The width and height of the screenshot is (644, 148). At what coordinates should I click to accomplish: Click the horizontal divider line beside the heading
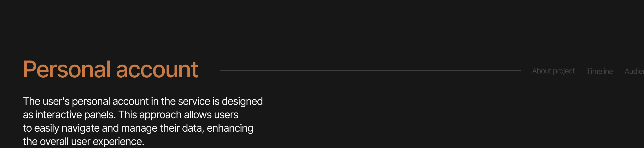(370, 71)
